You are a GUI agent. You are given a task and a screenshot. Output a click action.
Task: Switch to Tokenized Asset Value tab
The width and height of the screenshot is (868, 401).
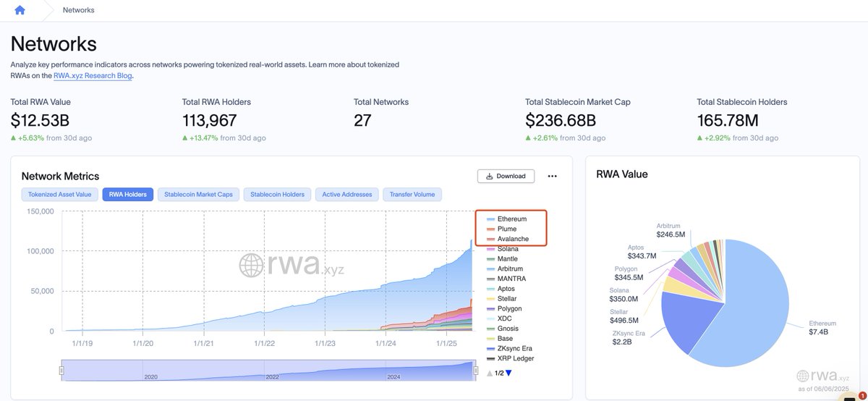click(60, 194)
